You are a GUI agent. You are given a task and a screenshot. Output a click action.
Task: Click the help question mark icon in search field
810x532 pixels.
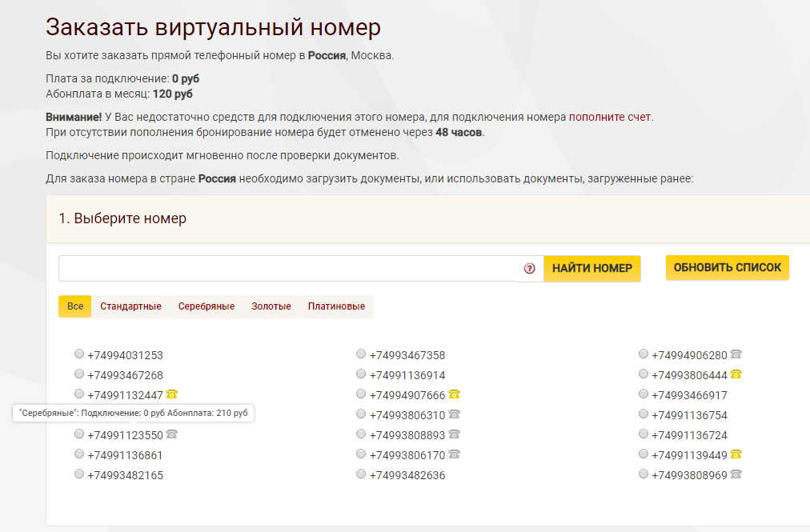[x=530, y=269]
